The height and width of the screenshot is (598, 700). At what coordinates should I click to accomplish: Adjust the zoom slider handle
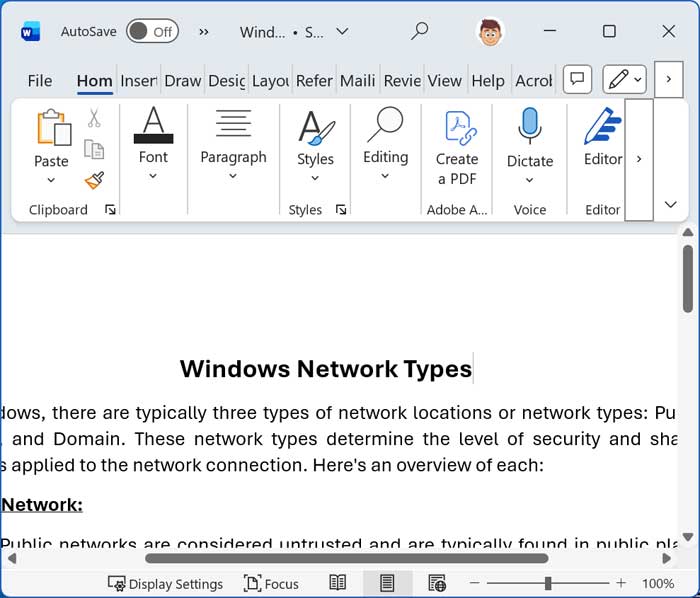pyautogui.click(x=548, y=583)
